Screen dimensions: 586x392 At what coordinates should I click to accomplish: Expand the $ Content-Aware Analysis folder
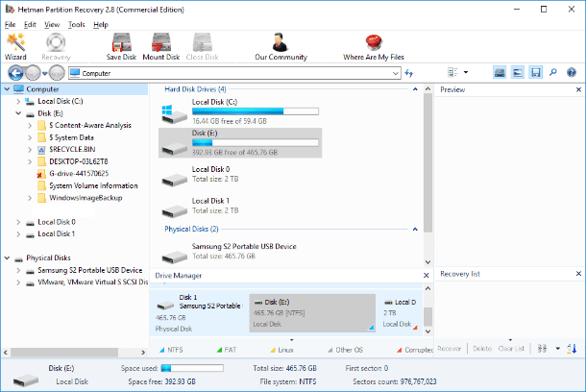(30, 126)
